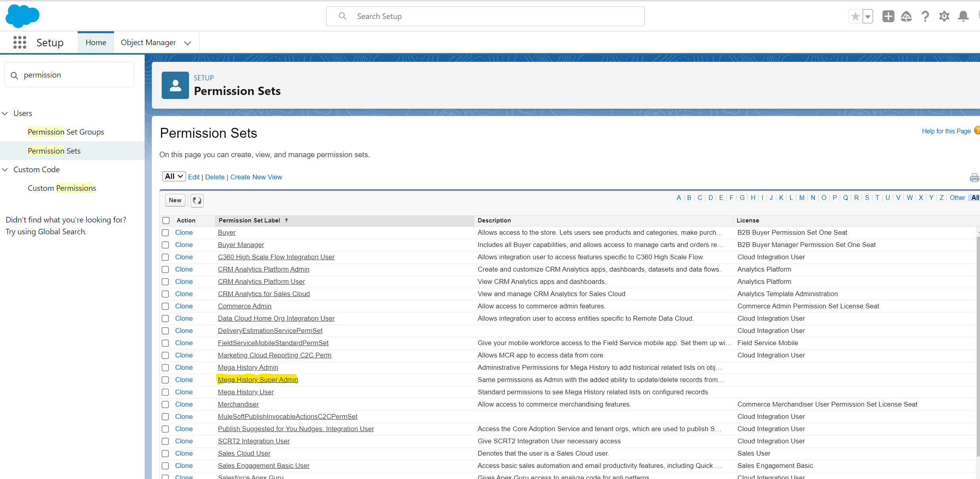The height and width of the screenshot is (479, 980).
Task: Click the help question mark icon
Action: [x=925, y=16]
